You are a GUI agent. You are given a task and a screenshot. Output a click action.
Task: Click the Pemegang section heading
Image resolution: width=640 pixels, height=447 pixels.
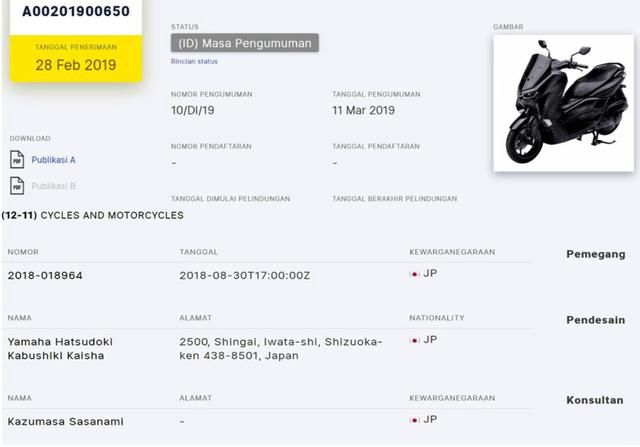[x=596, y=254]
